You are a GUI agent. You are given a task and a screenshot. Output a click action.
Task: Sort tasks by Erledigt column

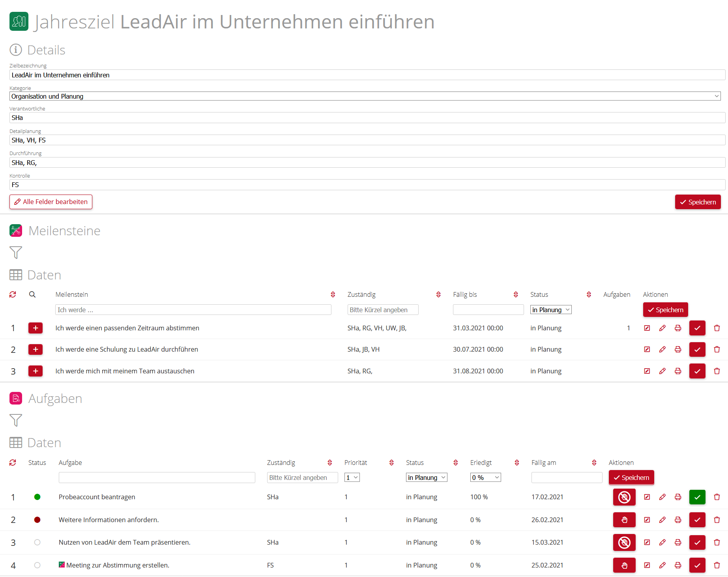point(517,463)
